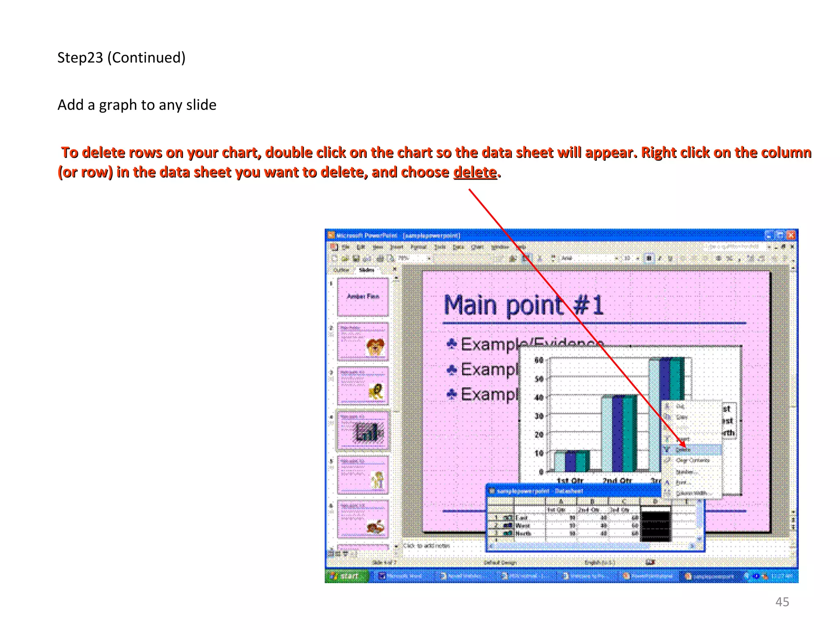Select slide 4 thumbnail with chart

coord(363,430)
